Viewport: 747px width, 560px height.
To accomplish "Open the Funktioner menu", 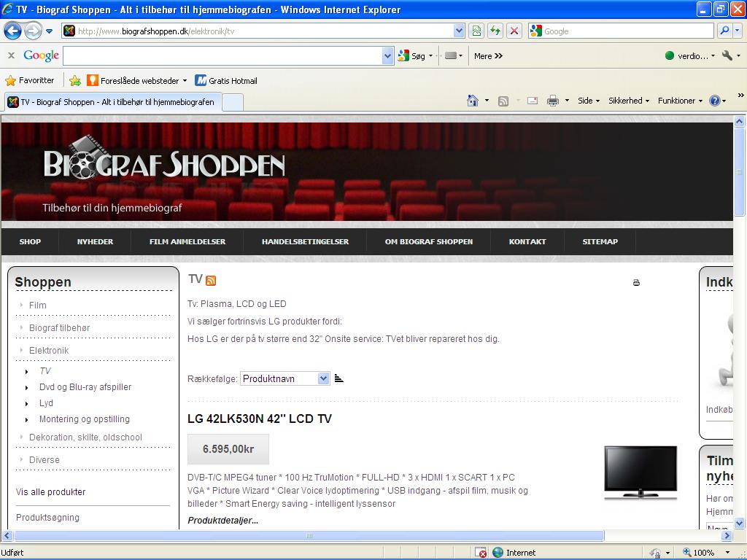I will coord(680,101).
